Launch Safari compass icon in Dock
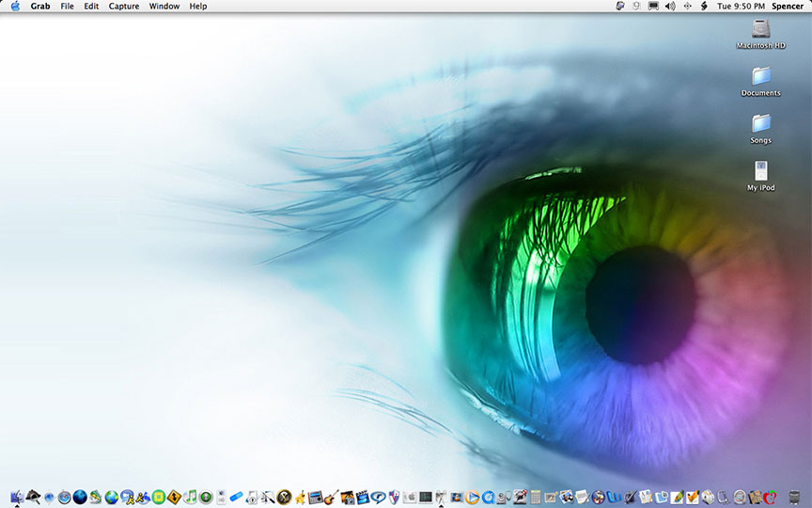 coord(64,498)
